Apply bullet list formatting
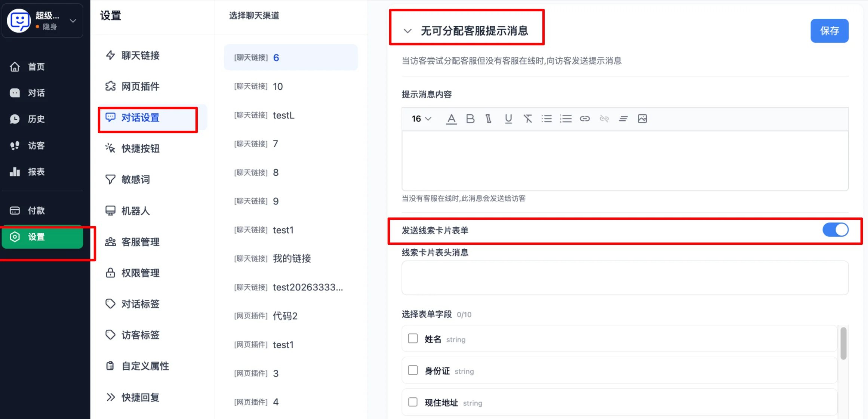 tap(547, 118)
